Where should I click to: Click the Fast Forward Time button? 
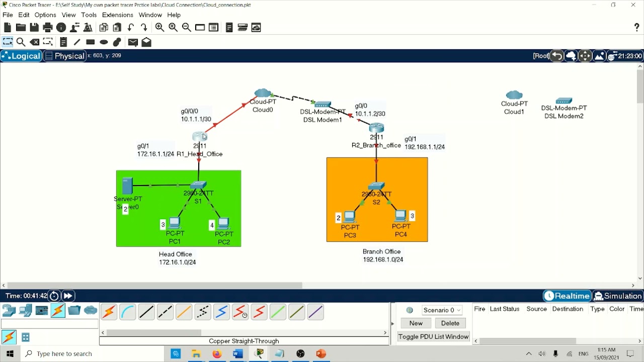(68, 296)
